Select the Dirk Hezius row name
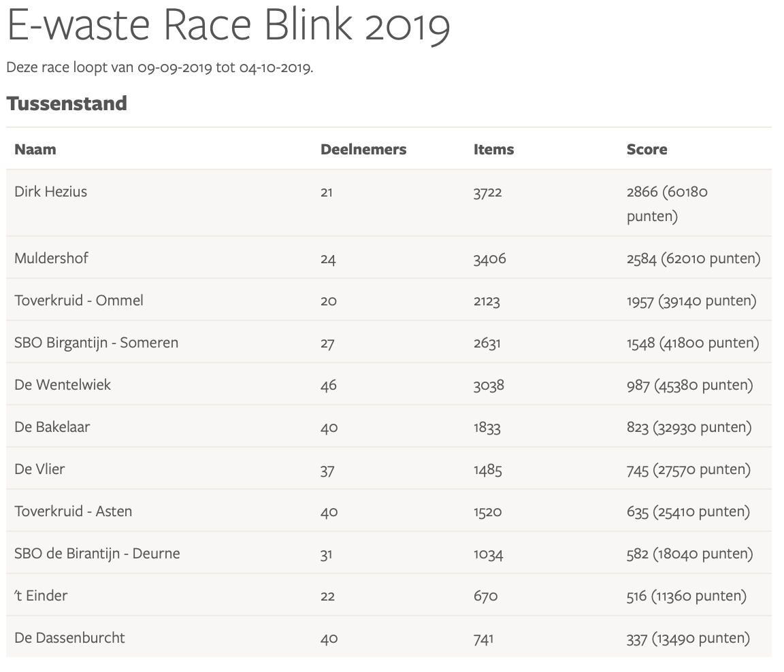The height and width of the screenshot is (672, 784). [x=51, y=192]
